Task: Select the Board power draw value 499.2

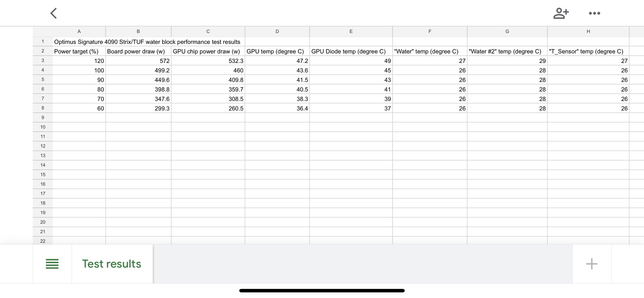Action: point(138,70)
